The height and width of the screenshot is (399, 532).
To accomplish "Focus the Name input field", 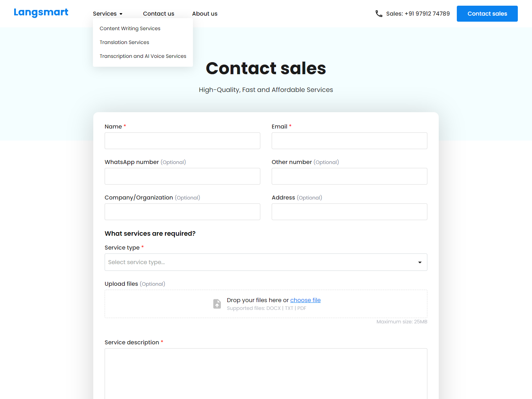I will [182, 141].
